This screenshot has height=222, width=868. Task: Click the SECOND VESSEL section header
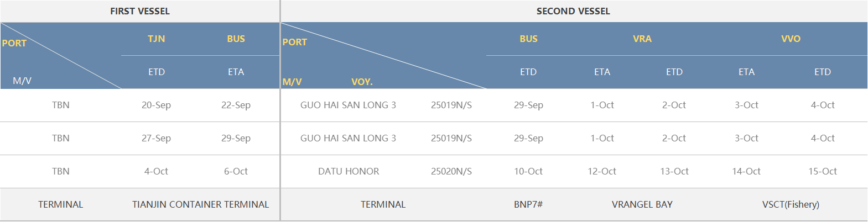(573, 11)
